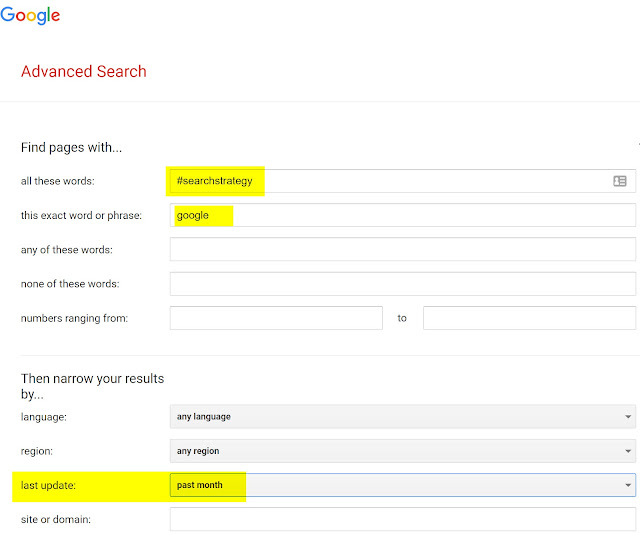Click the 'this exact word or phrase:' label
The image size is (640, 534).
[81, 215]
